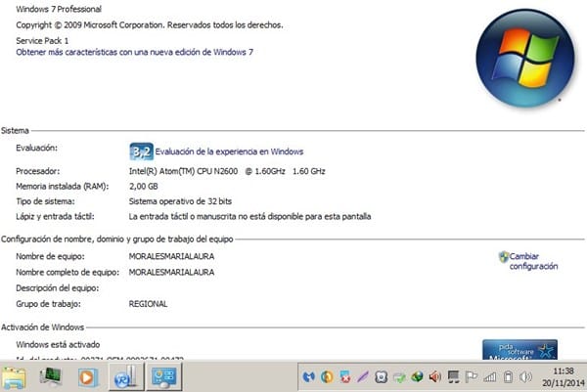The image size is (587, 392).
Task: Click 'Windows 7 Professional' edition text
Action: pos(59,9)
